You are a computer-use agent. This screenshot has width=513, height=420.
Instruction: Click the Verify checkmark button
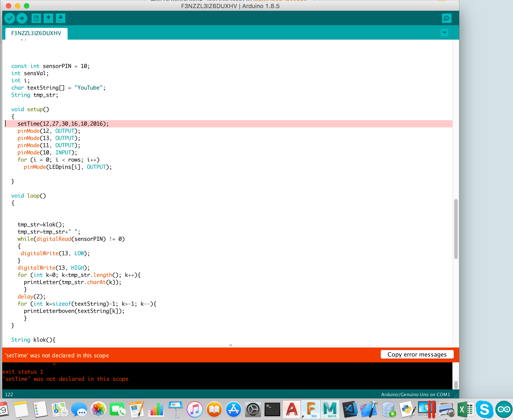tap(10, 18)
